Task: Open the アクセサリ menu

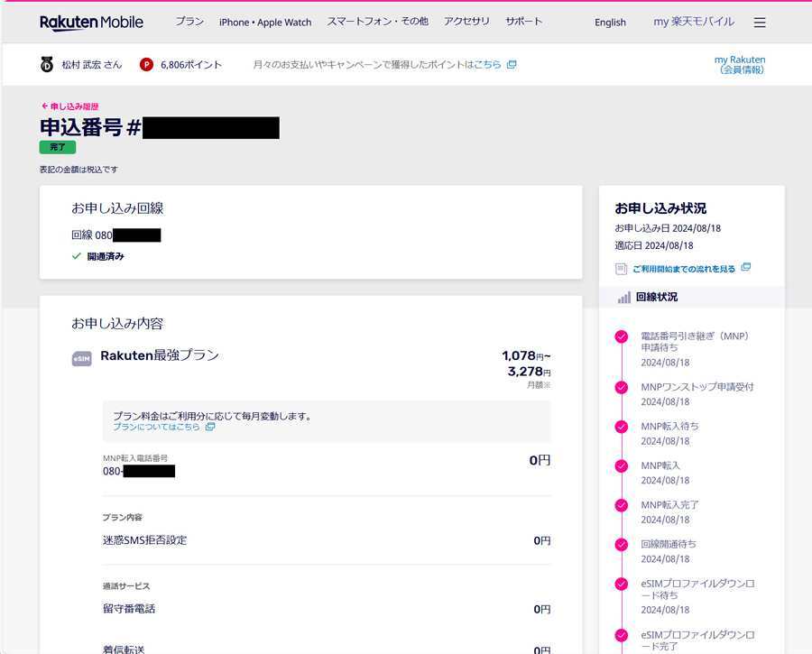Action: coord(466,22)
